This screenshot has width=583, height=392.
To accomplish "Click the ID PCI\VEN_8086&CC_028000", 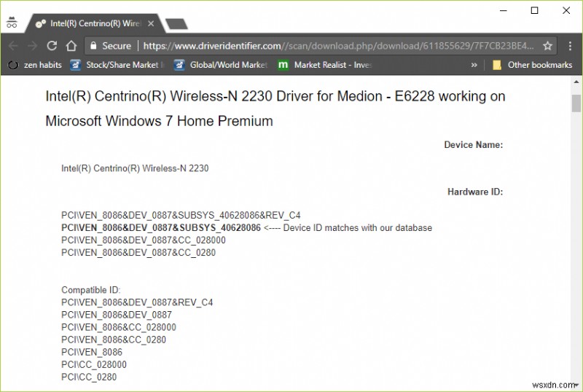I will tap(119, 327).
